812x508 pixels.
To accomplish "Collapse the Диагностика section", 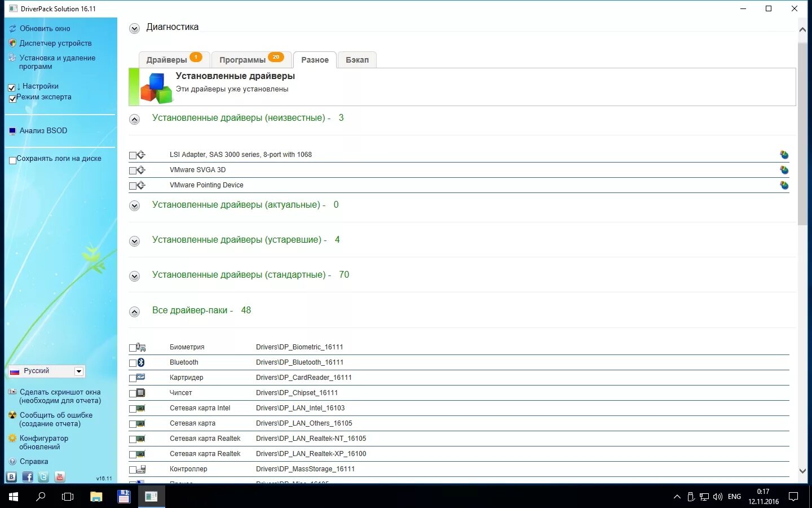I will (x=134, y=28).
